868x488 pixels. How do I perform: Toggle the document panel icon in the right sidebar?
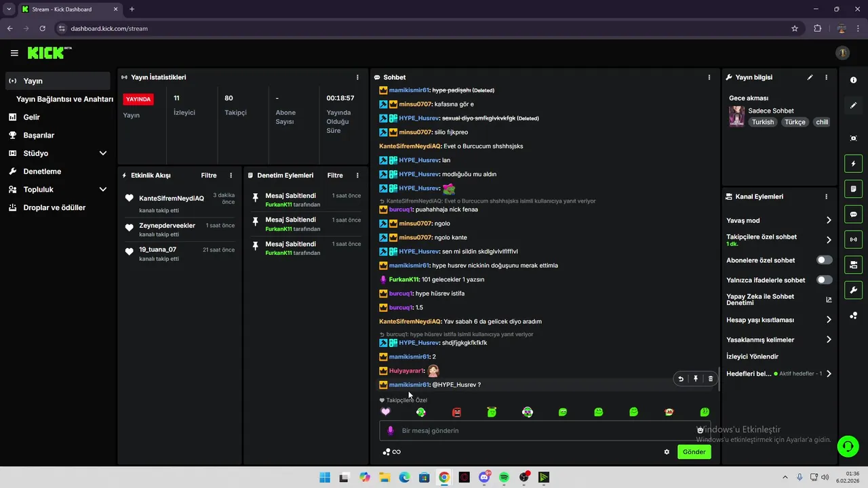853,188
